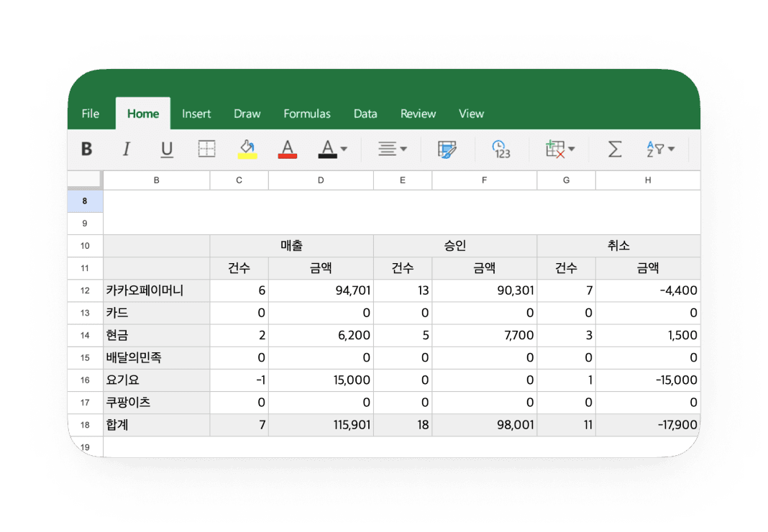
Task: Open the File tab
Action: point(91,114)
